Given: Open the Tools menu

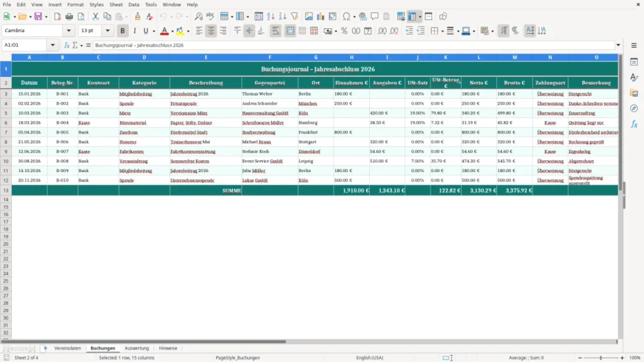Looking at the screenshot, I should click(151, 4).
